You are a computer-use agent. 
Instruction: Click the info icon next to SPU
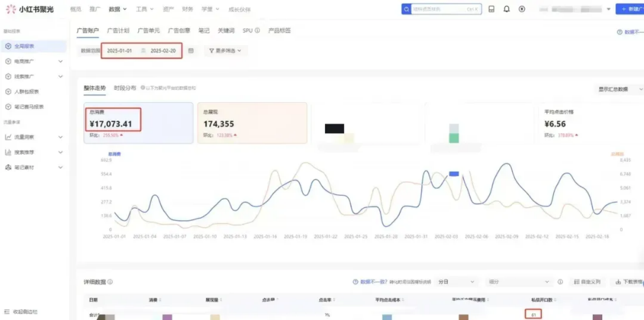click(257, 31)
